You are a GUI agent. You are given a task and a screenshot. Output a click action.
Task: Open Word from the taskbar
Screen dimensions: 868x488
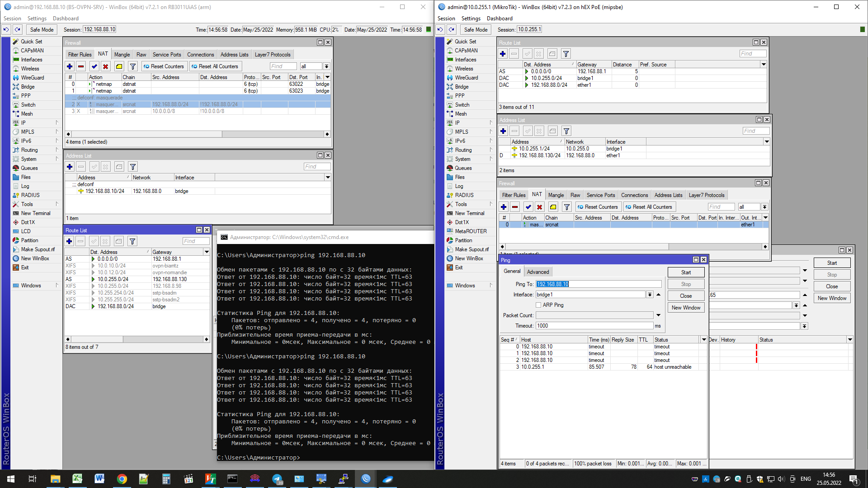(99, 479)
